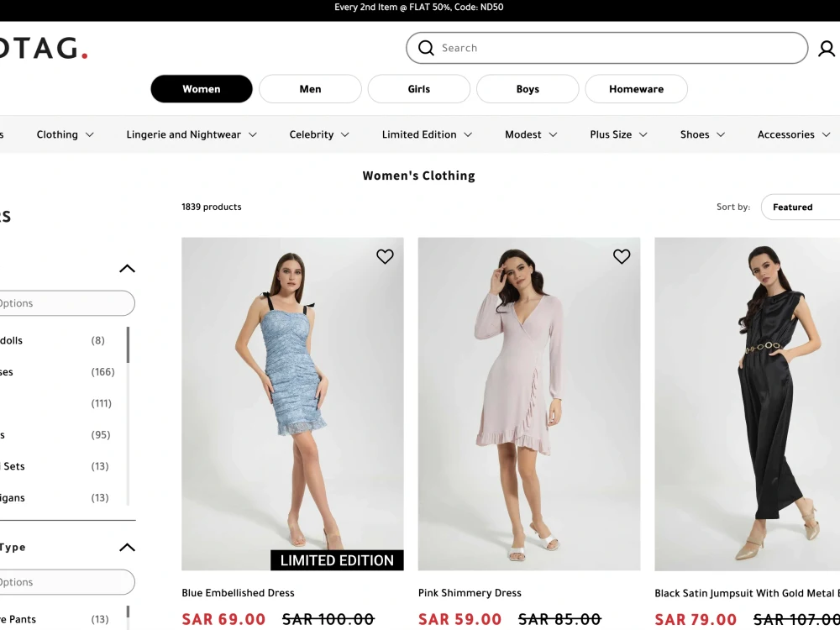Click the SAR 79.00 price

(696, 620)
